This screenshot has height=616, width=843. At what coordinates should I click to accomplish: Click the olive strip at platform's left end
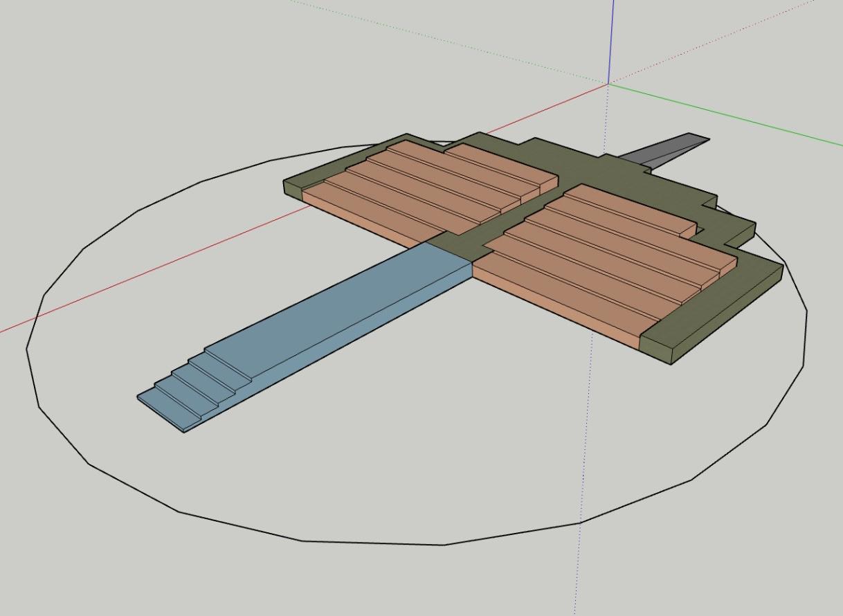pos(293,188)
